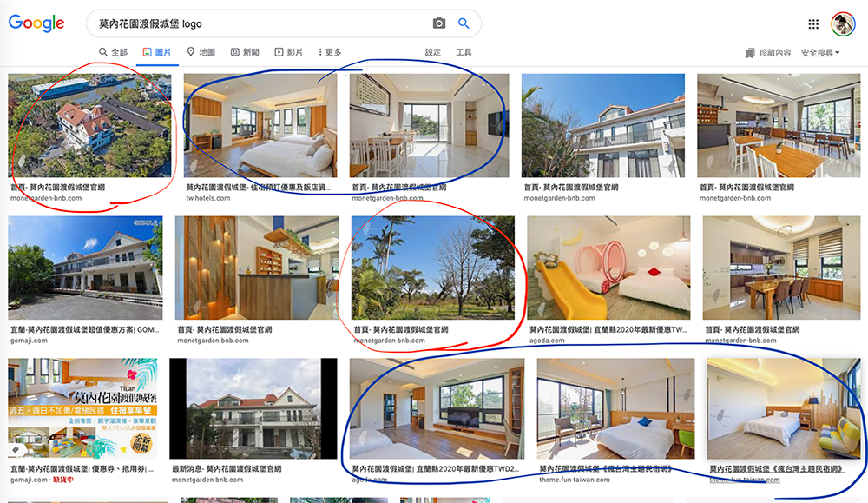Open the tw.hotels.com result link
868x503 pixels.
click(x=207, y=198)
